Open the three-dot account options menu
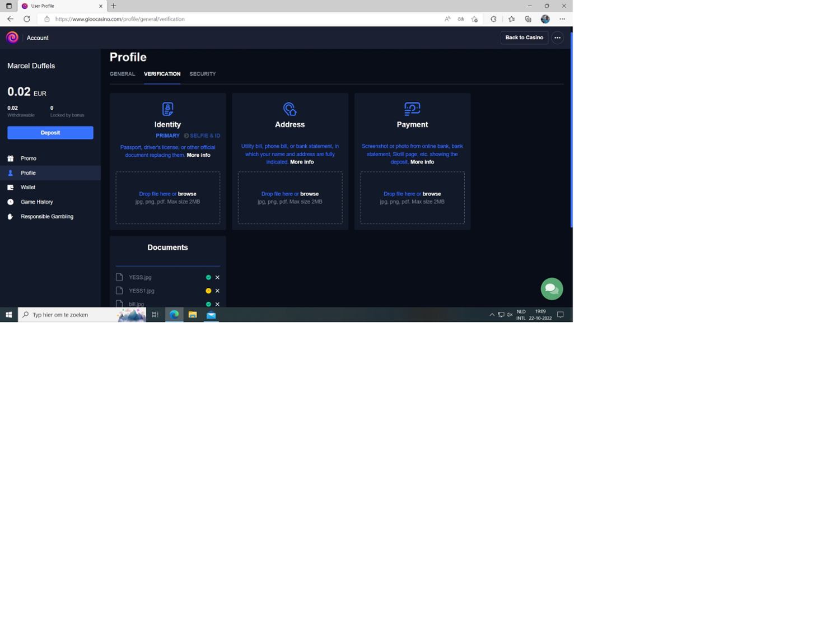Viewport: 840px width, 630px height. [x=557, y=38]
